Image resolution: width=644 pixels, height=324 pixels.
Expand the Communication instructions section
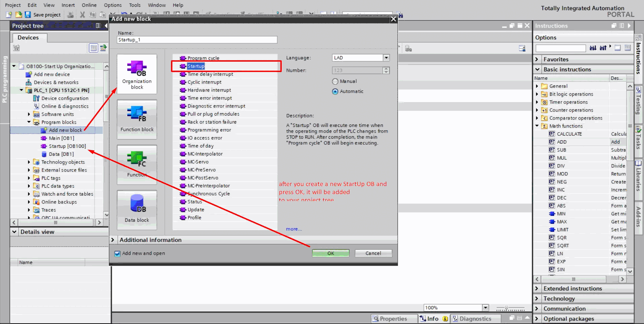[537, 309]
